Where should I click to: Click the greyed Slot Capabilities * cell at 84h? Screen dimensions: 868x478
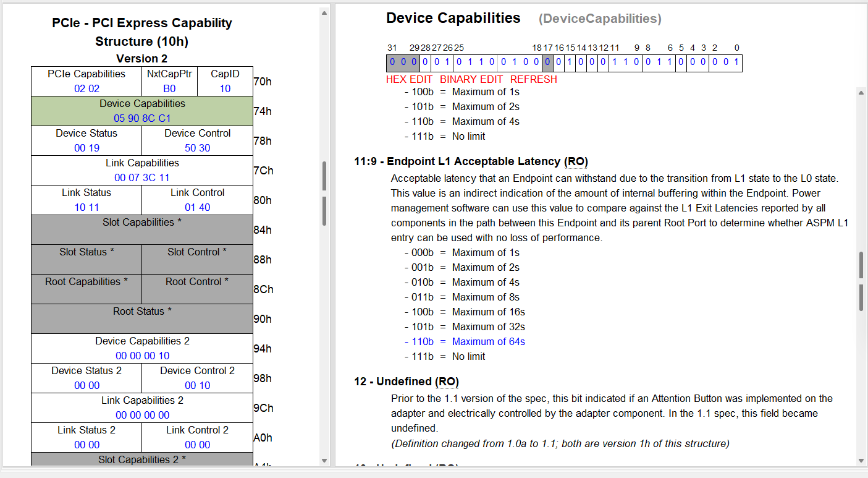[x=142, y=229]
